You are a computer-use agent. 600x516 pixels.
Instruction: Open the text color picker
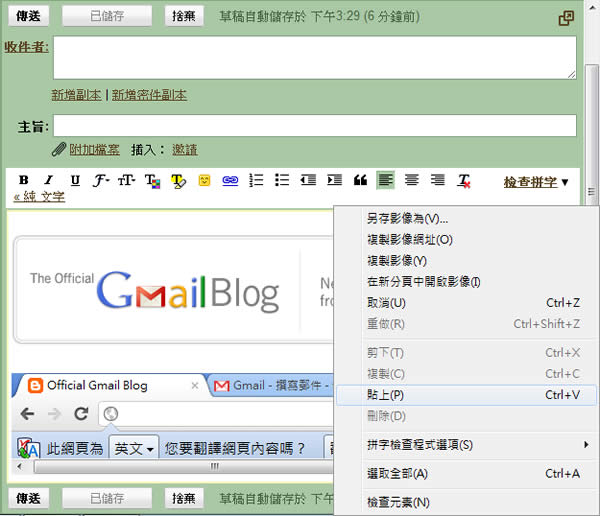(152, 181)
